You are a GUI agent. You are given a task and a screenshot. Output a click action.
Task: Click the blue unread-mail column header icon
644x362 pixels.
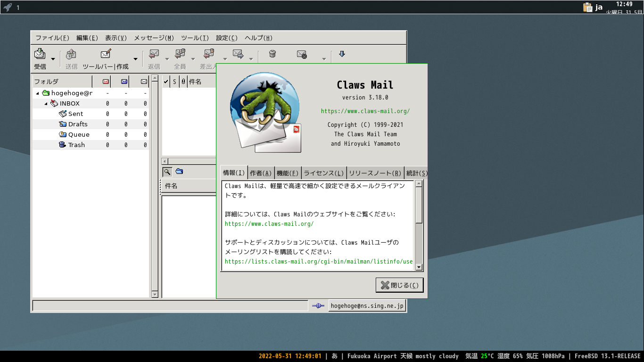[x=124, y=82]
